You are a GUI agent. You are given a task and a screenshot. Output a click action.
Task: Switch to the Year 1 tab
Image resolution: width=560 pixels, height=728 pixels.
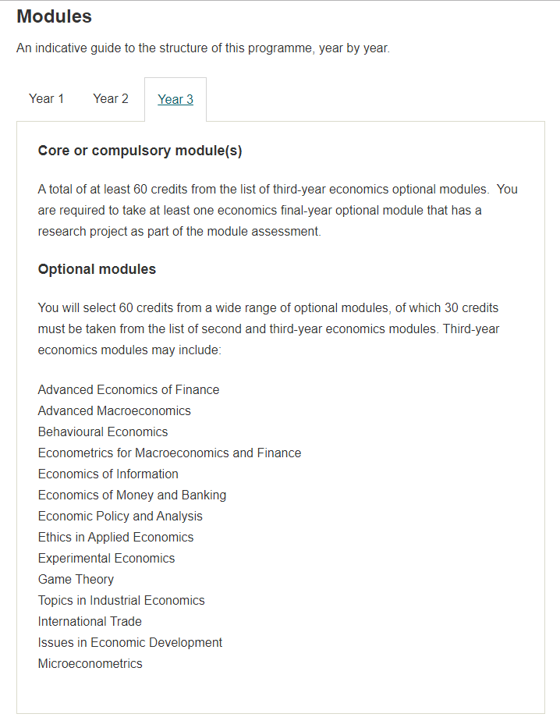[46, 99]
